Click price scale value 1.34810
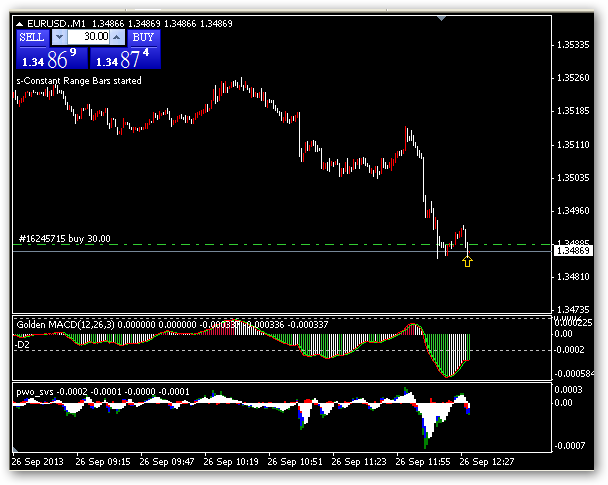Viewport: 608px width, 485px height. point(573,276)
